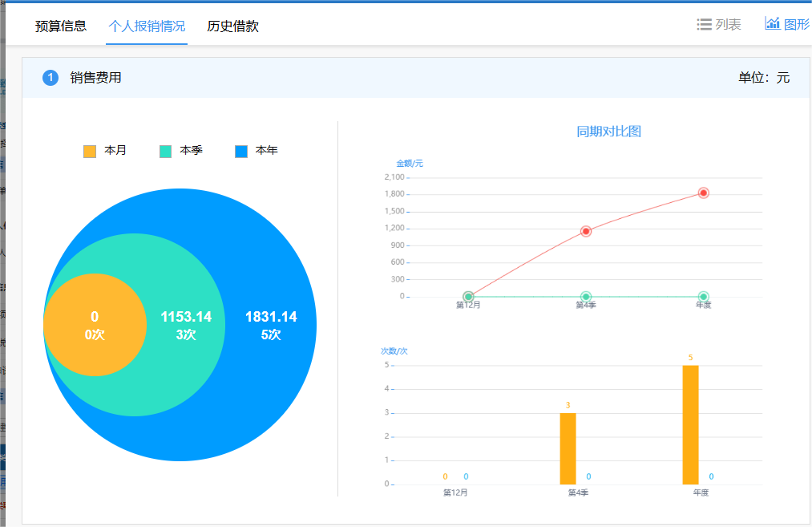The height and width of the screenshot is (527, 812).
Task: Click red data point at 第4季
Action: 586,231
